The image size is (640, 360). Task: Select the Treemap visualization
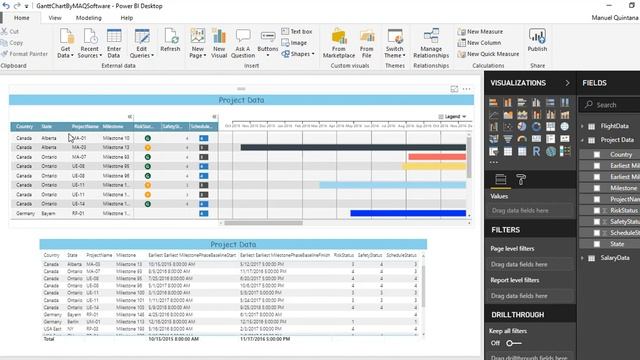[551, 127]
